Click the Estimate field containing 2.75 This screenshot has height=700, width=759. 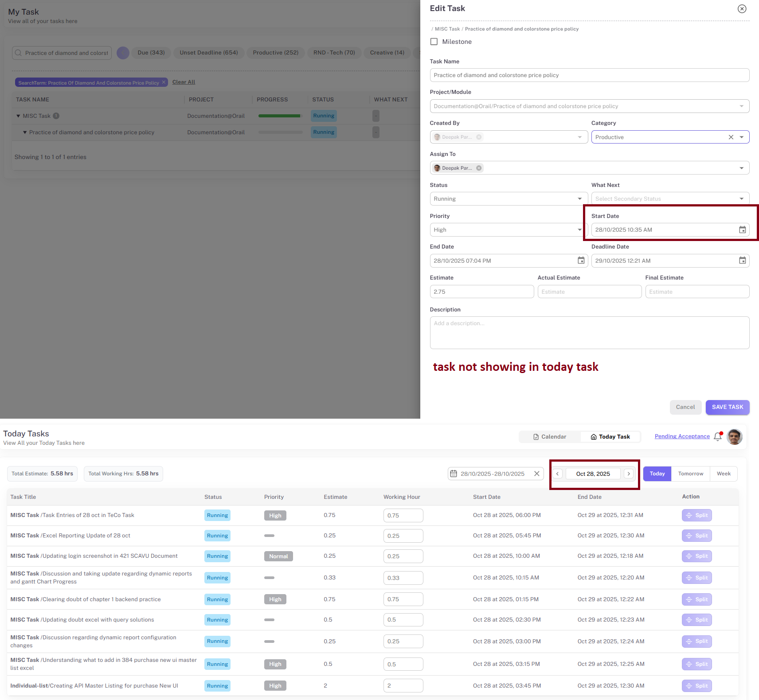click(481, 292)
